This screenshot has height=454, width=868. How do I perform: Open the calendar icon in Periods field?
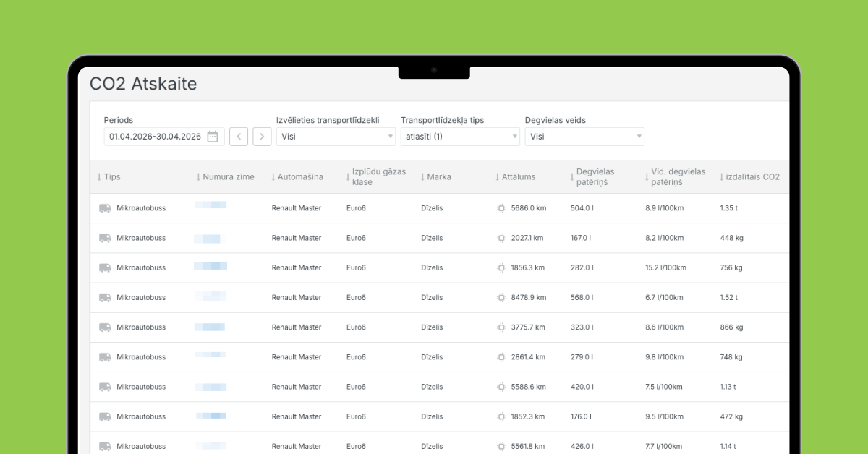click(213, 137)
